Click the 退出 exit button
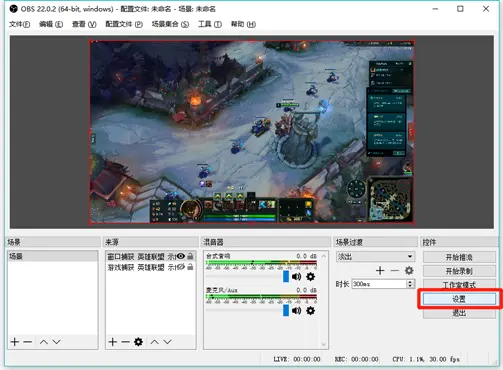This screenshot has width=503, height=370. (x=459, y=313)
